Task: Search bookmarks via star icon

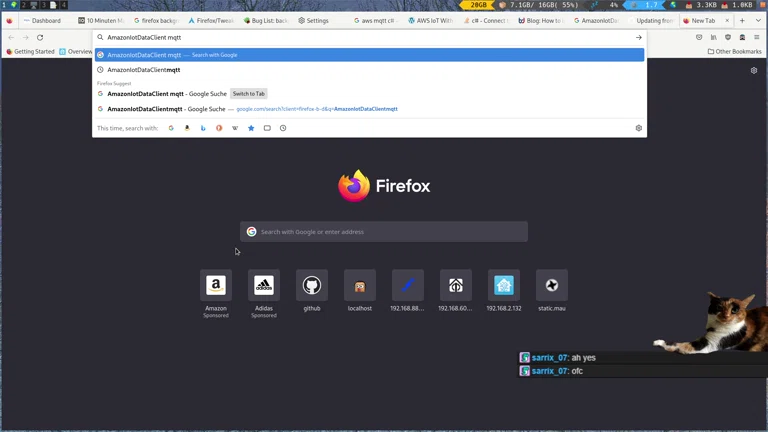Action: click(x=251, y=128)
